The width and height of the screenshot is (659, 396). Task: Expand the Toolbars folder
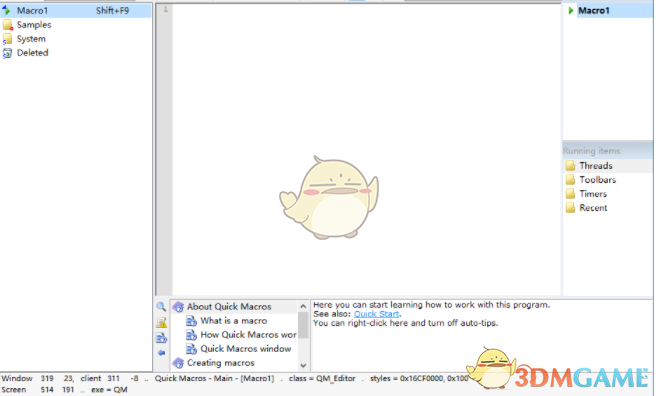click(598, 180)
